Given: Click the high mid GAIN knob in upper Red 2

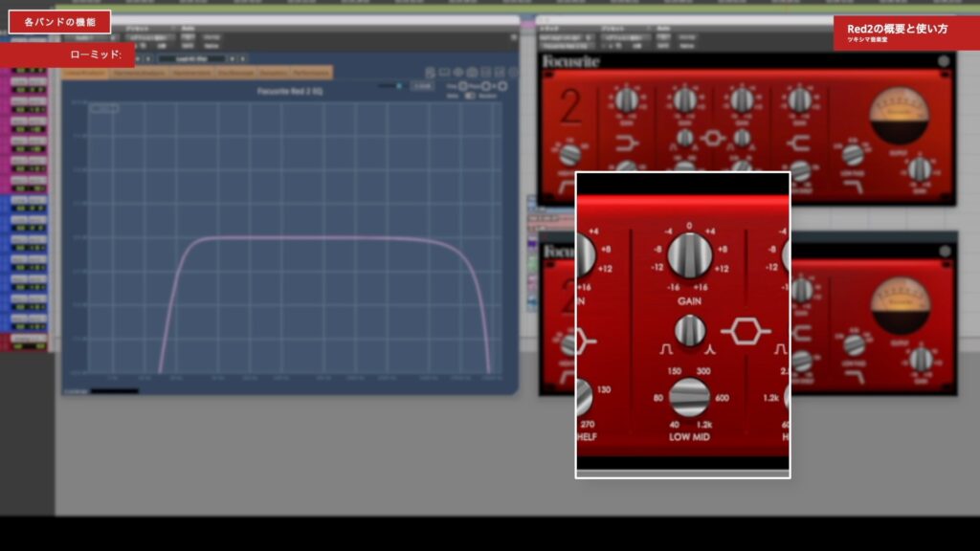Looking at the screenshot, I should (x=742, y=99).
